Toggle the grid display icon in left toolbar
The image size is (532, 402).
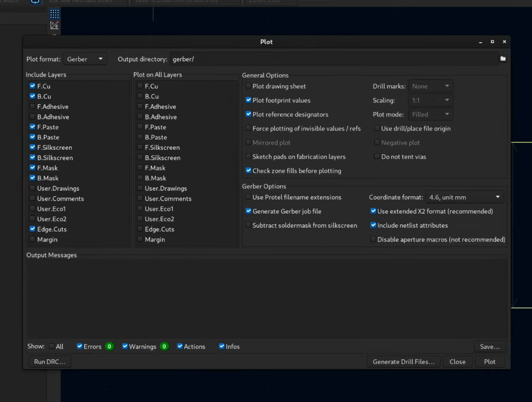coord(55,14)
